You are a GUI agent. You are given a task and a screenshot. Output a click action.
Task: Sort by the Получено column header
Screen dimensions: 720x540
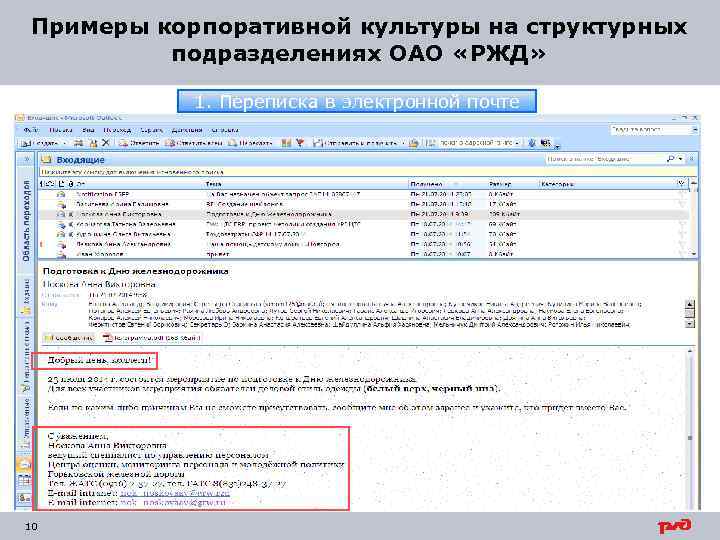point(427,184)
